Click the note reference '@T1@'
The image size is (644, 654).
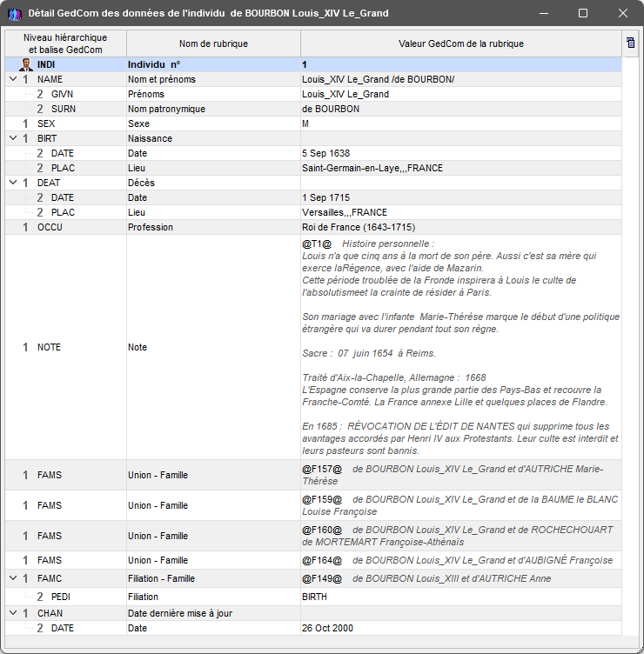coord(317,244)
